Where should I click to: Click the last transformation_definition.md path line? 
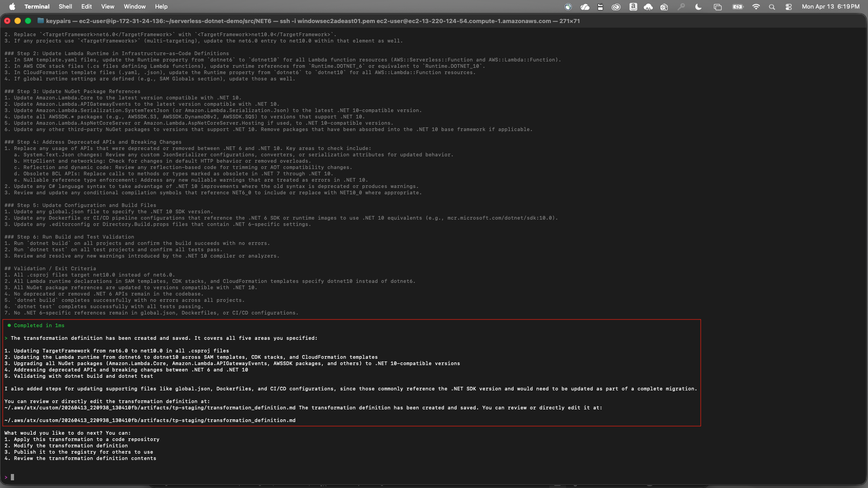pyautogui.click(x=150, y=420)
